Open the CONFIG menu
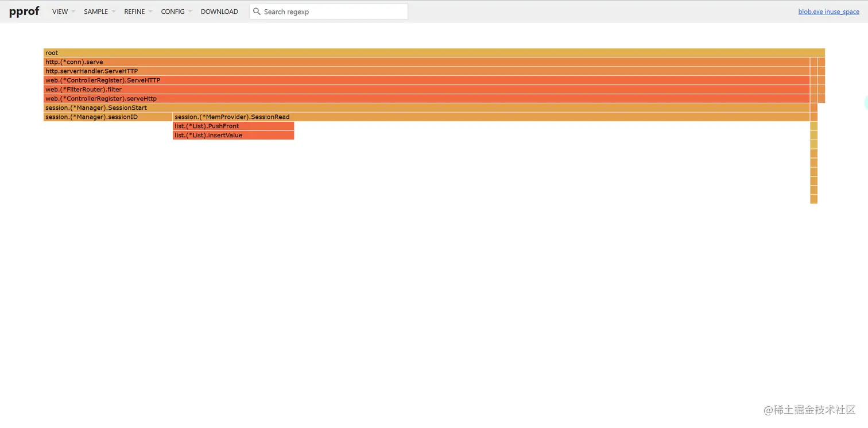Viewport: 868px width, 428px height. pyautogui.click(x=176, y=11)
